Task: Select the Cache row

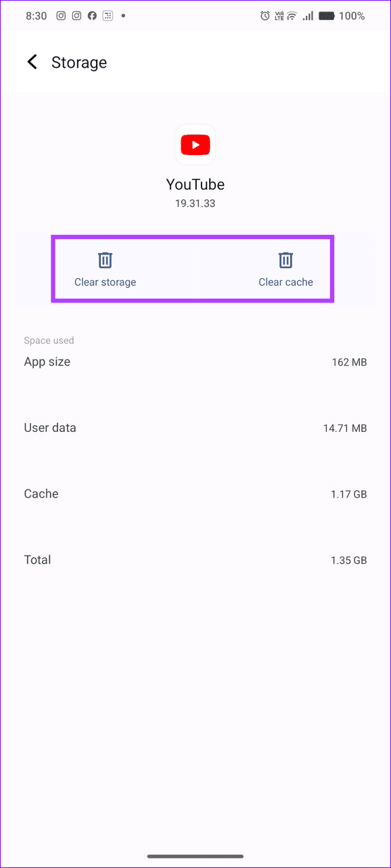Action: click(195, 494)
